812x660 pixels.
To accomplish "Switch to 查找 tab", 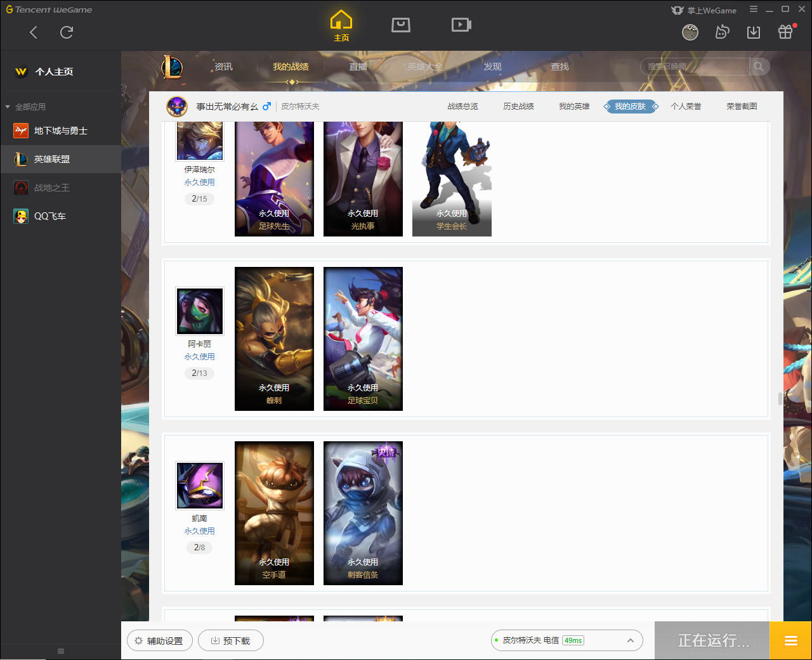I will 560,67.
